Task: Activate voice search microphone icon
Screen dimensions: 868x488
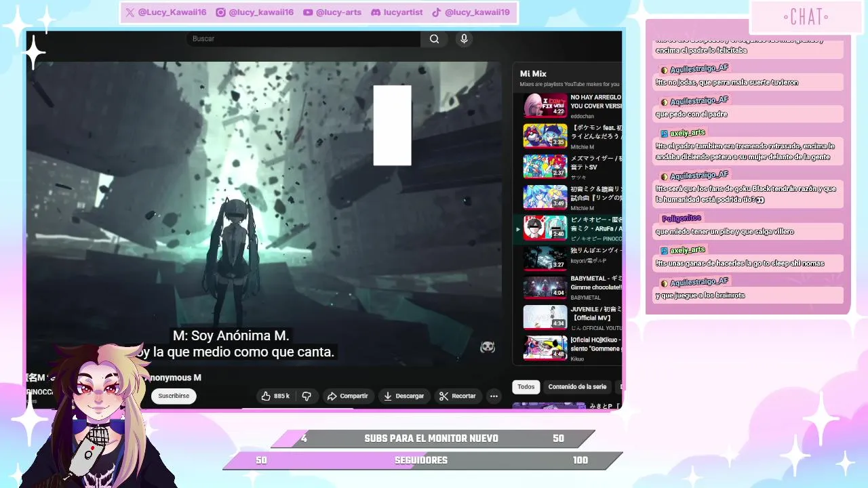Action: [464, 39]
